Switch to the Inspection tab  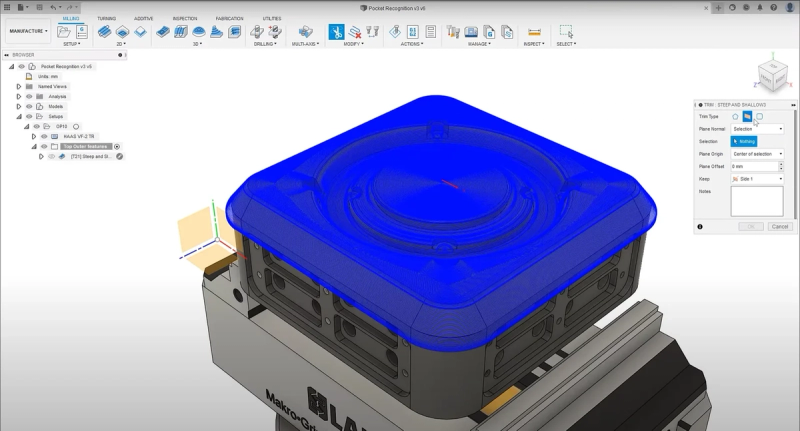pyautogui.click(x=185, y=18)
